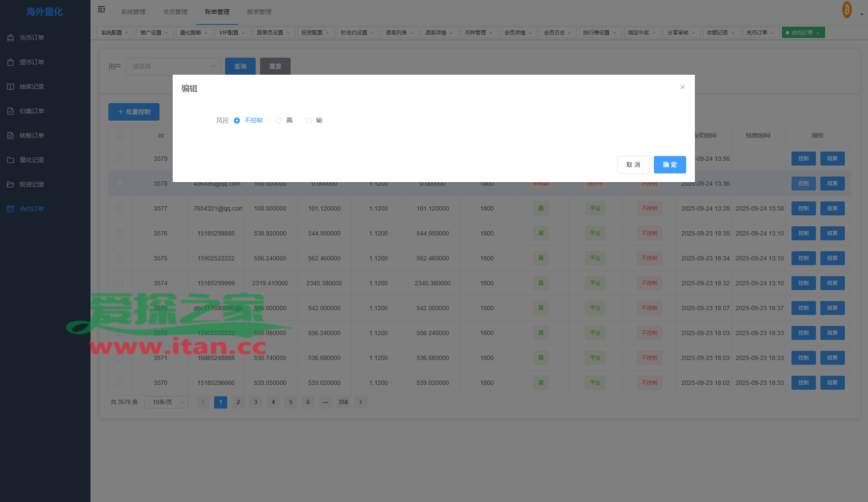The image size is (868, 502).
Task: Click the Bitcoin avatar icon
Action: 847,10
